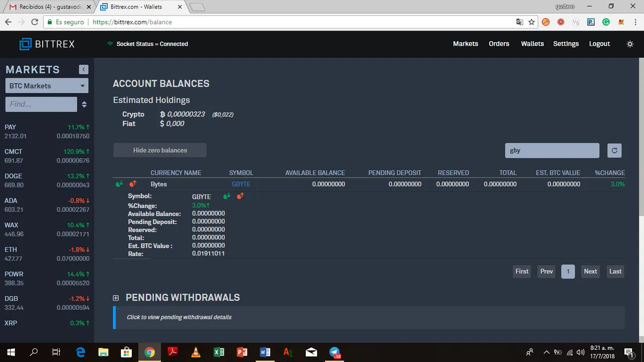
Task: Select page 1 in the pagination
Action: pos(568,271)
